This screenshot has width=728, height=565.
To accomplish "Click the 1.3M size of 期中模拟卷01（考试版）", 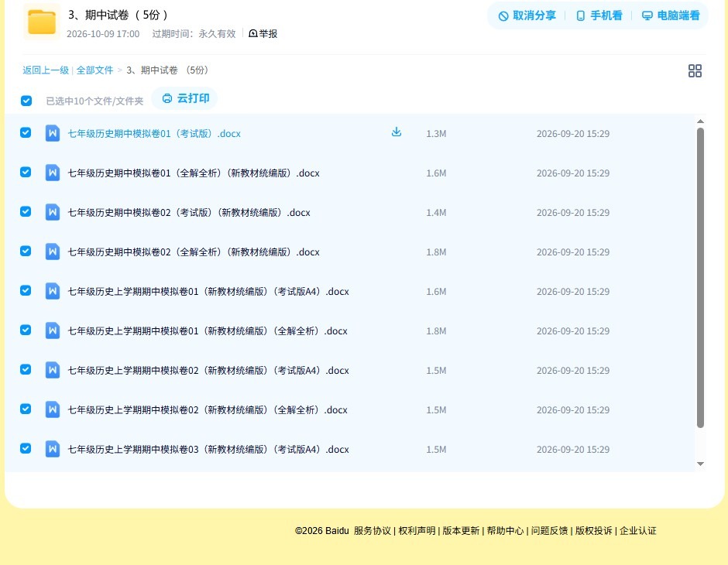I will pyautogui.click(x=436, y=134).
